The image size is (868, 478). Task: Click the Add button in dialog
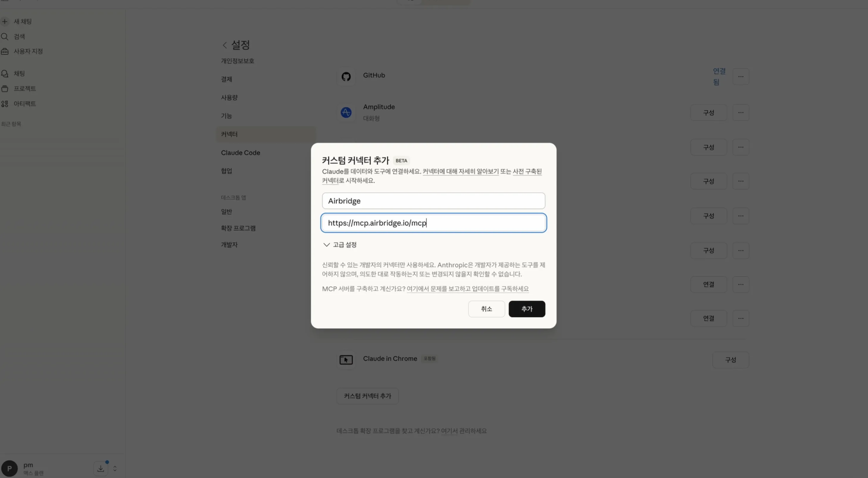pyautogui.click(x=527, y=309)
